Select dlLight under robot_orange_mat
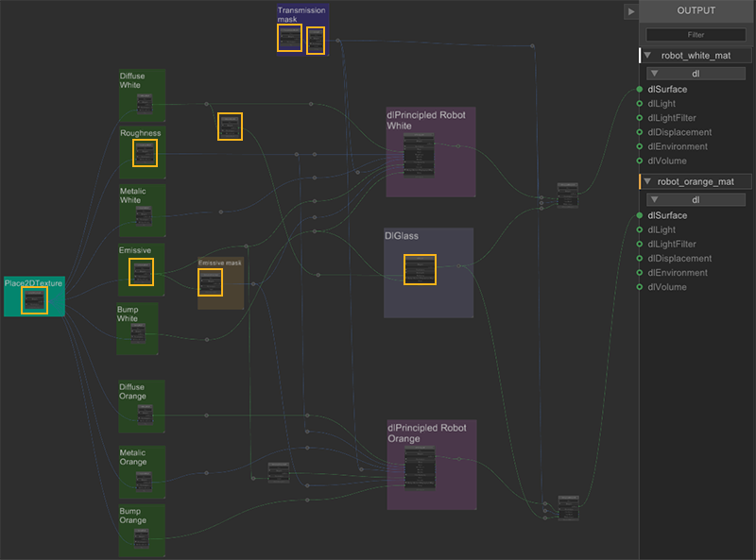Screen dimensions: 756x560 [x=661, y=229]
